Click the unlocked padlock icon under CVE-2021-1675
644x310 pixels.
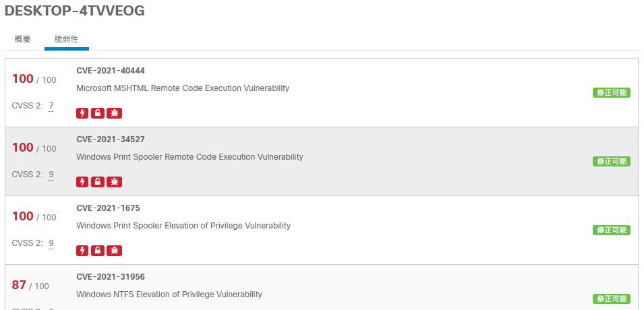pyautogui.click(x=98, y=251)
